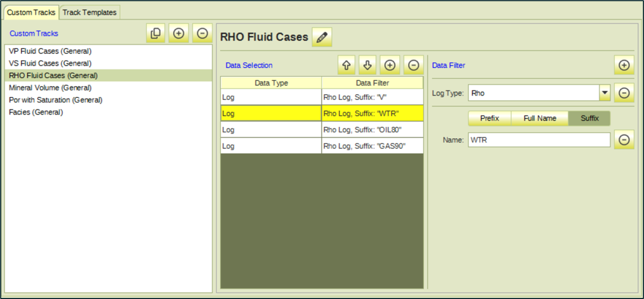Click the pencil icon to rename track
644x299 pixels.
click(x=322, y=38)
